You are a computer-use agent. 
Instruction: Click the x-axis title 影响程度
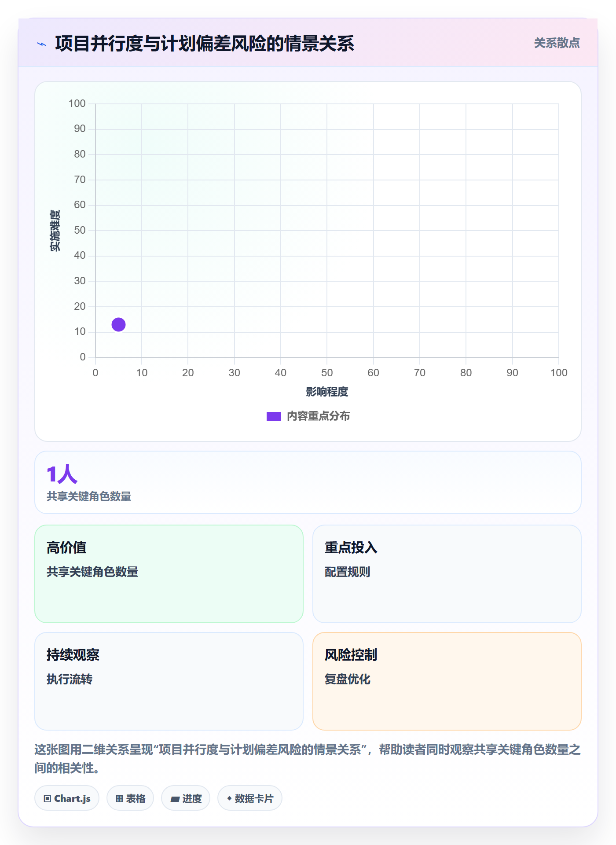coord(327,392)
